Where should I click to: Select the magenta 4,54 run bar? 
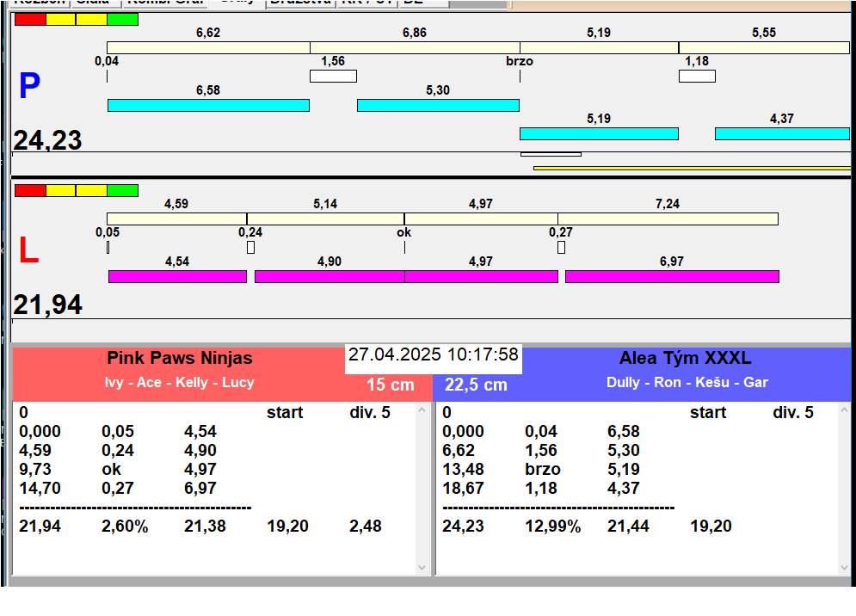click(x=177, y=276)
